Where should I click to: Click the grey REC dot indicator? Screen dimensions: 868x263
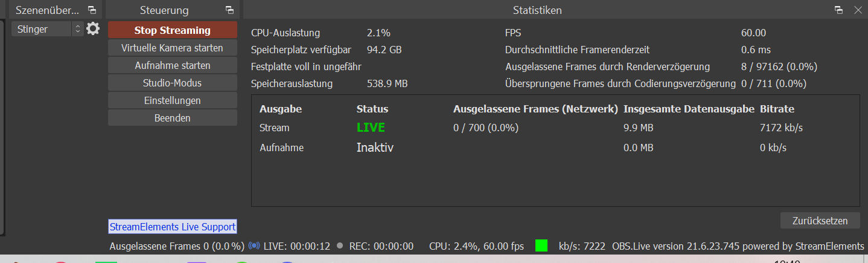click(340, 246)
